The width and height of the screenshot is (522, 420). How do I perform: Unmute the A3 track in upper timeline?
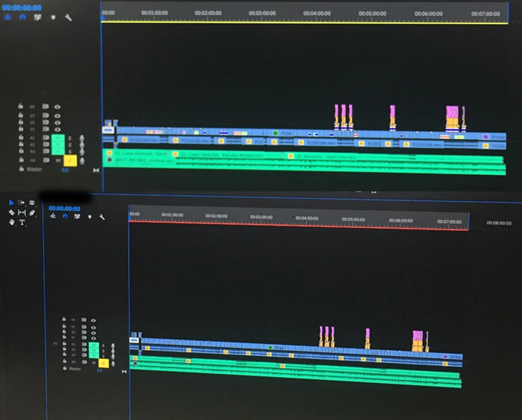tap(58, 151)
